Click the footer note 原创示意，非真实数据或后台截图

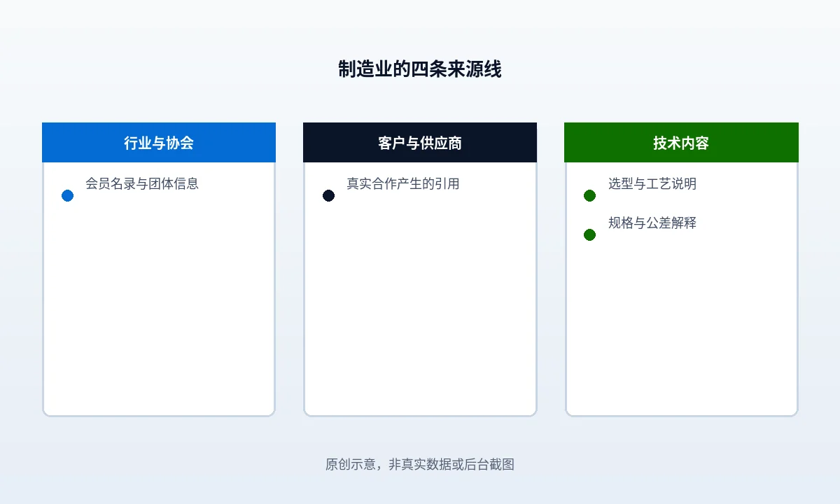[420, 464]
